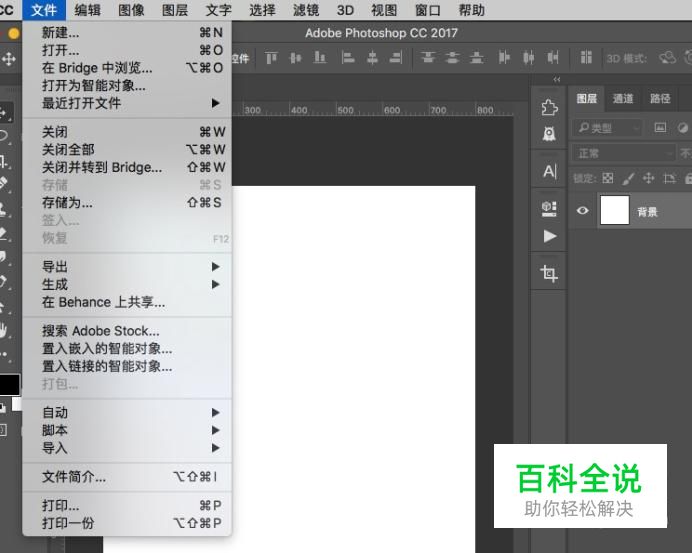
Task: Click distribute top edges icon
Action: pos(428,57)
